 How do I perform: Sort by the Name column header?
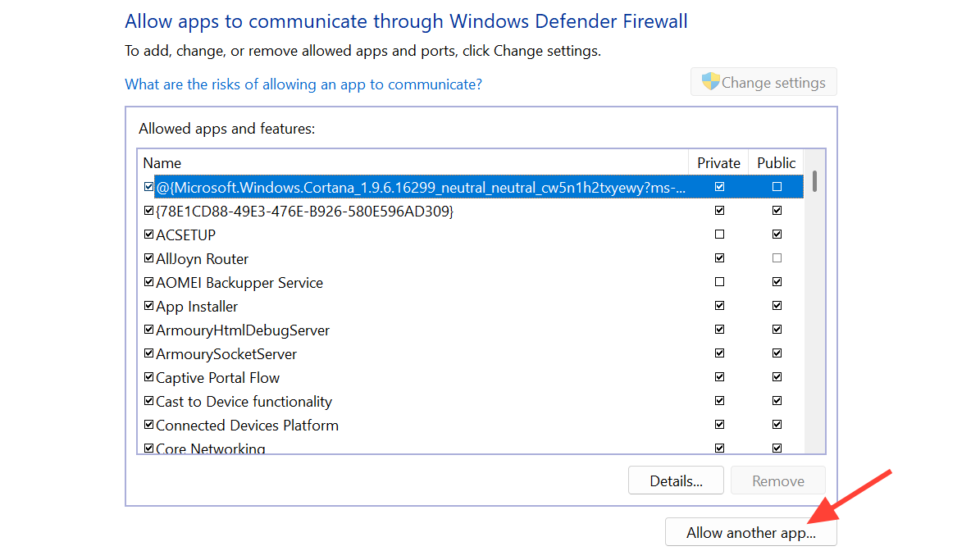point(162,162)
